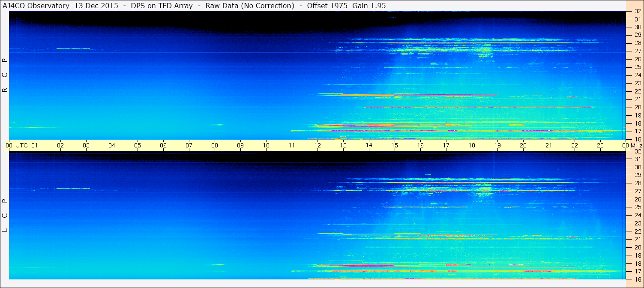Click the 09 hour mark on time axis
This screenshot has width=644, height=288.
click(240, 145)
